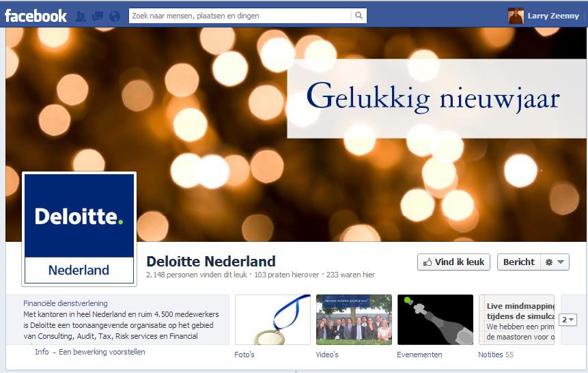Expand the dropdown arrow next to gear
588x373 pixels.
tap(561, 262)
